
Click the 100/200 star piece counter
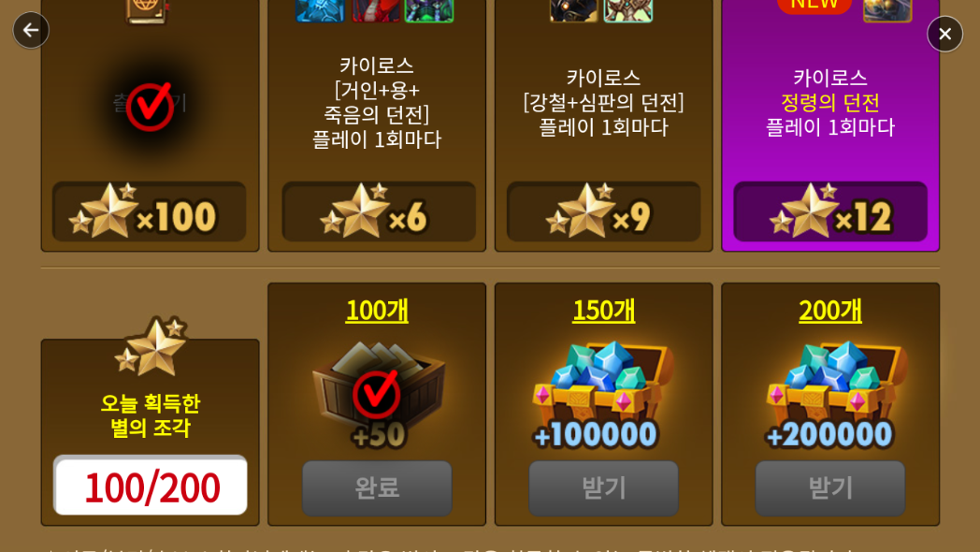pos(150,486)
